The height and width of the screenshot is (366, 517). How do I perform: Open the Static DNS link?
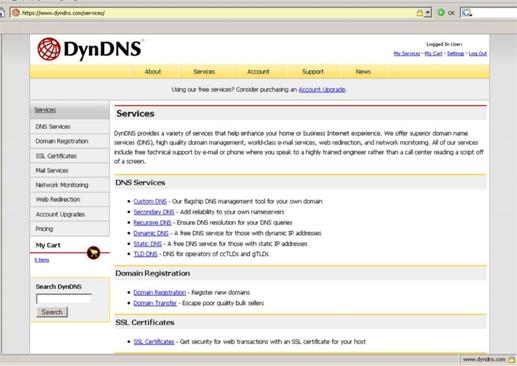pos(148,244)
